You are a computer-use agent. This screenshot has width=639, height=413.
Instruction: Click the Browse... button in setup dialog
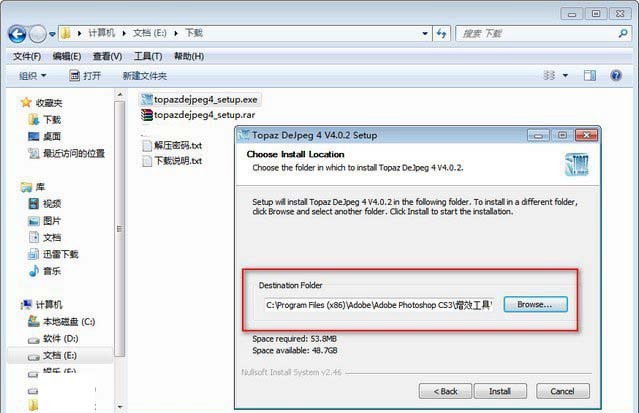click(x=535, y=305)
